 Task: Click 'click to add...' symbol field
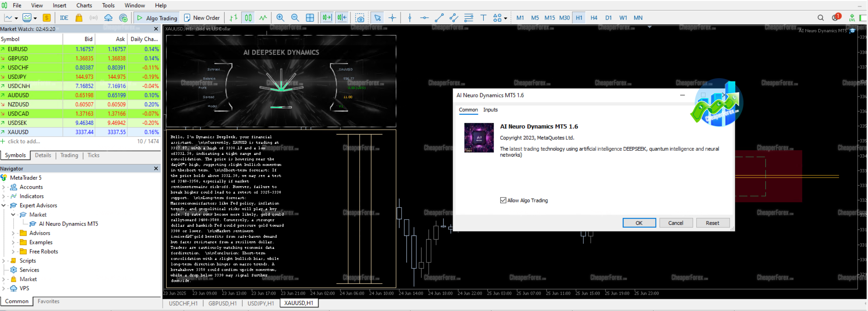pos(24,141)
